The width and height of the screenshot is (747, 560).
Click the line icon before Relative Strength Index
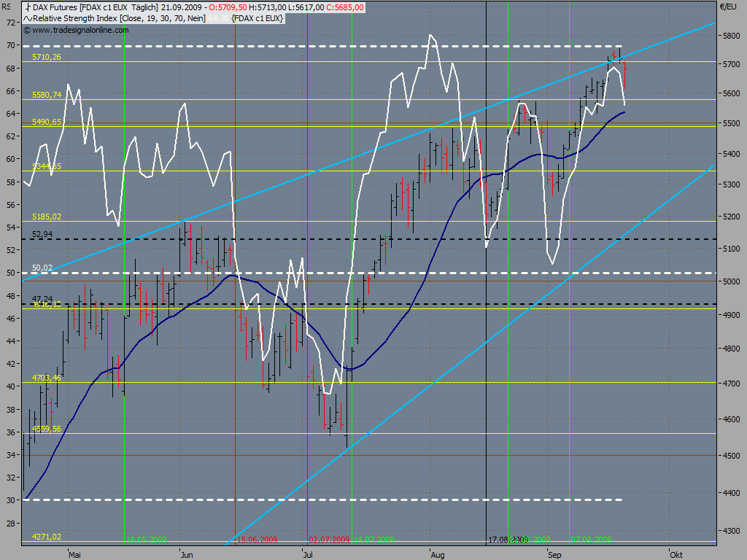(x=28, y=18)
